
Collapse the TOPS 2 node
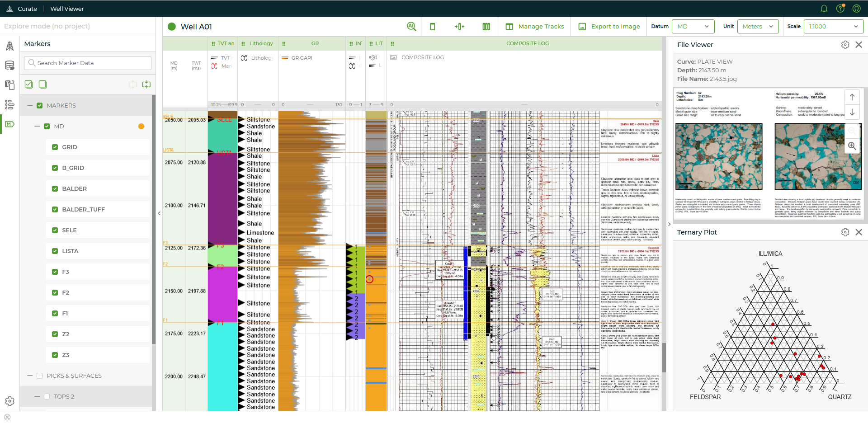37,397
